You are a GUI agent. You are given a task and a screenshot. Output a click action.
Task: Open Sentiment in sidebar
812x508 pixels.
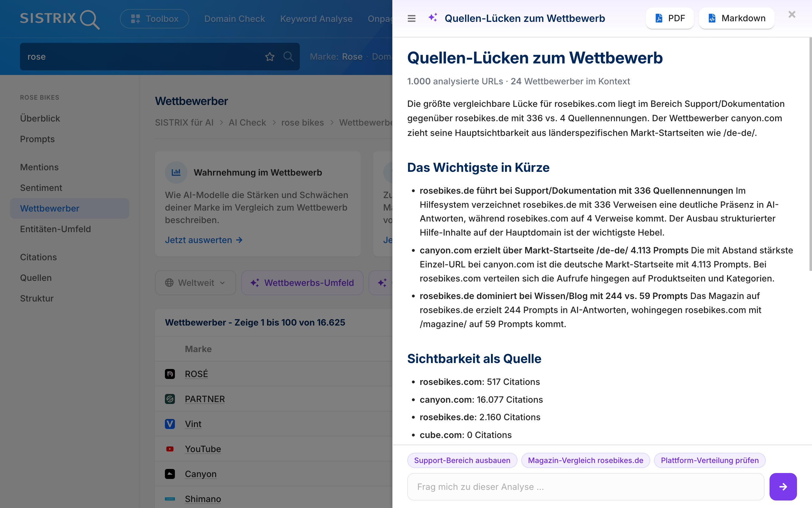[41, 188]
